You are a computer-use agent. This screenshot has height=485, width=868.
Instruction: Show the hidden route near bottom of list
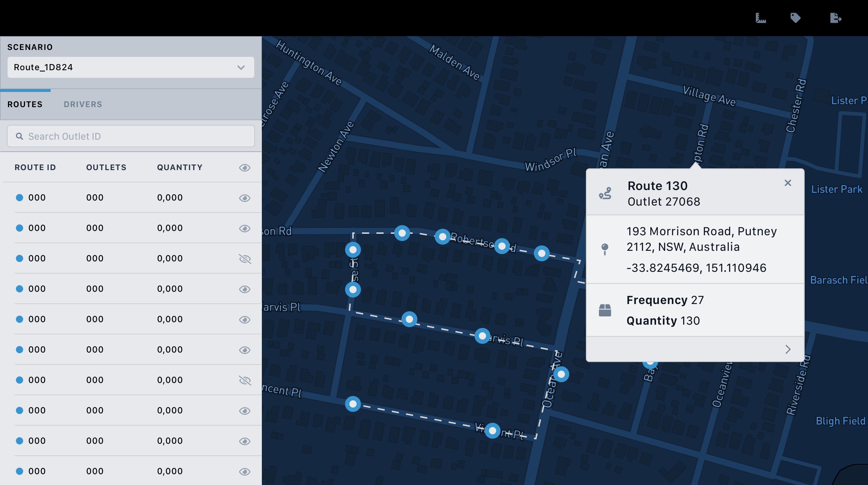click(246, 380)
